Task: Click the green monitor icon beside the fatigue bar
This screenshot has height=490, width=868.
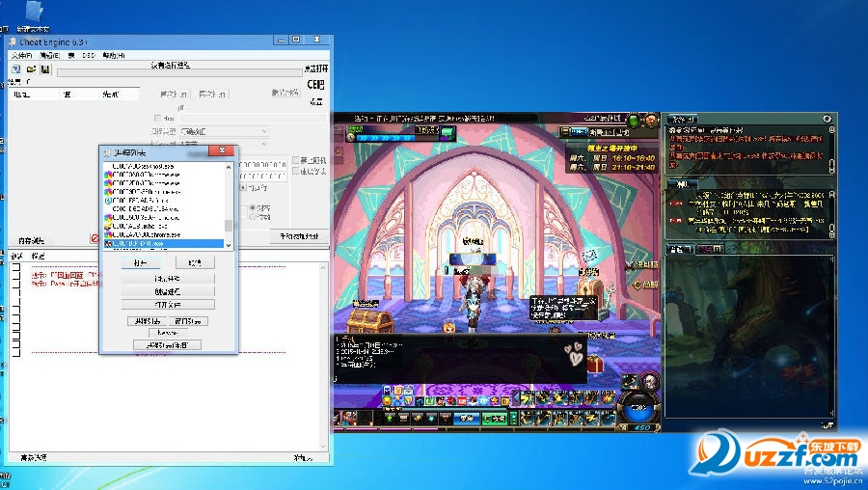Action: click(448, 133)
